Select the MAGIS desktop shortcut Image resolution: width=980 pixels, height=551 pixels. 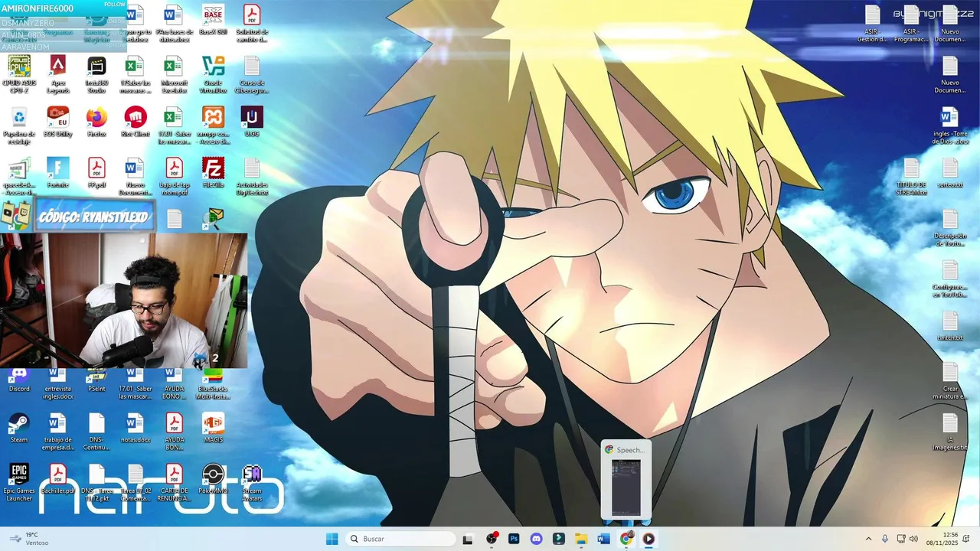(213, 429)
